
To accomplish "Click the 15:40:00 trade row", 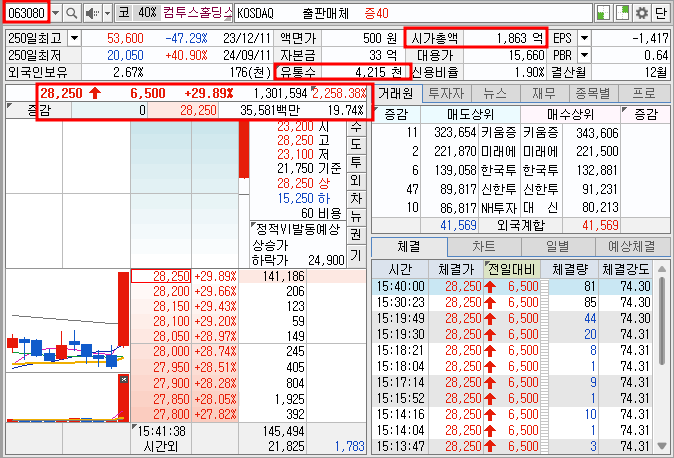I will 512,286.
